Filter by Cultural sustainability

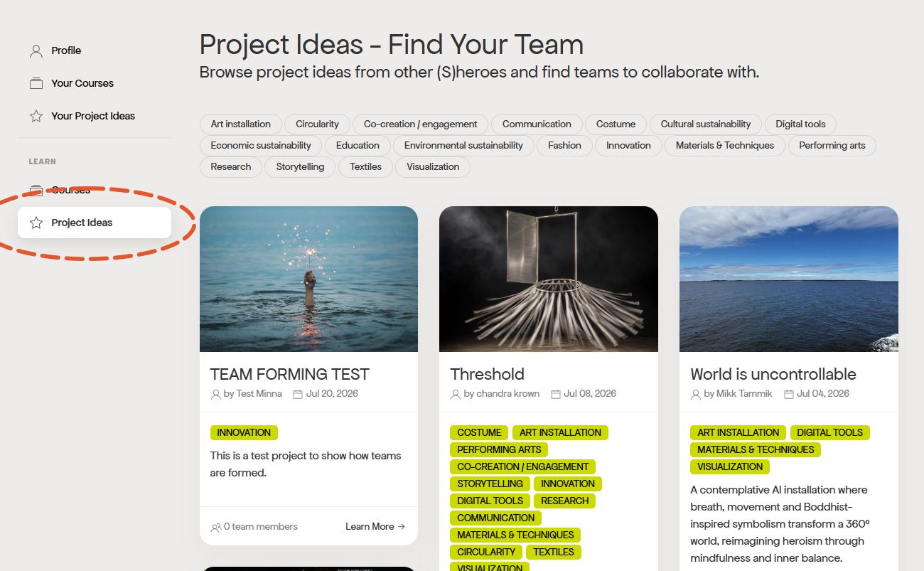tap(706, 124)
